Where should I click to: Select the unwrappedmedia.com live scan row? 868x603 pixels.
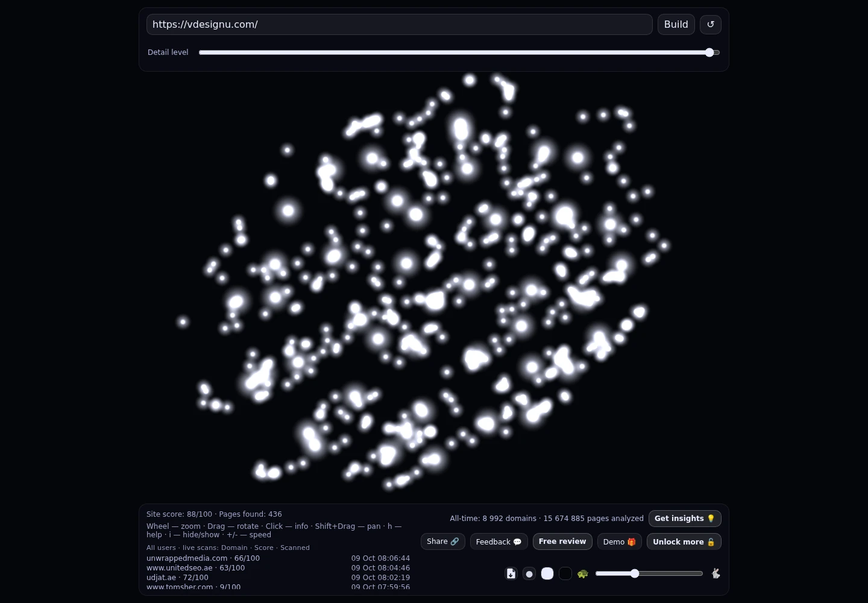[278, 558]
